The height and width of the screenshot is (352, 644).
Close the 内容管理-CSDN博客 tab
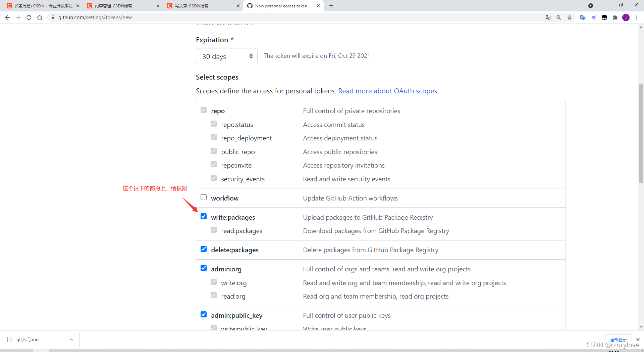pyautogui.click(x=158, y=6)
